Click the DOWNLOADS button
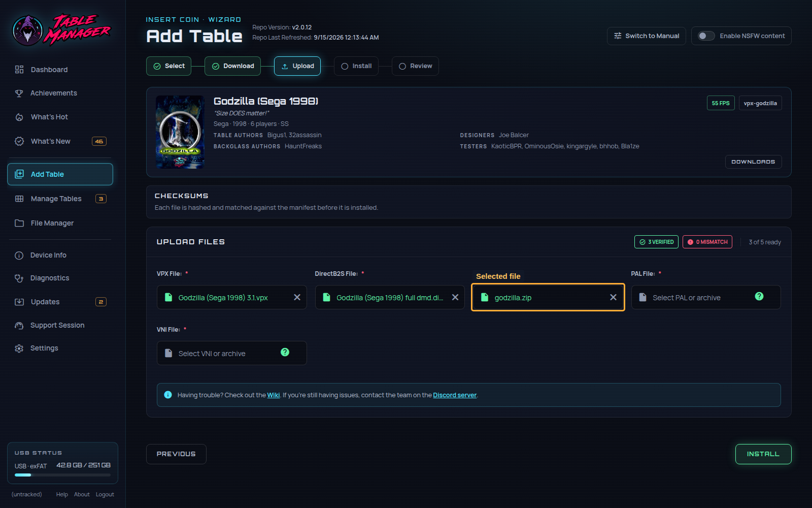 pyautogui.click(x=753, y=162)
